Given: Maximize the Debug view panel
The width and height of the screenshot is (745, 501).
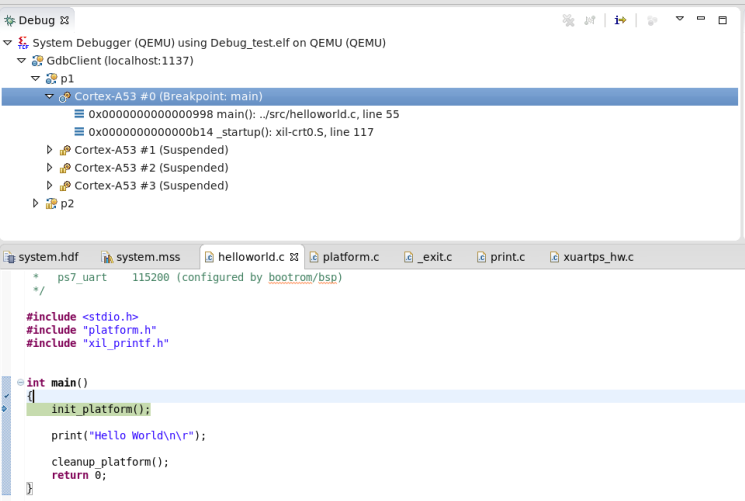Looking at the screenshot, I should [723, 19].
